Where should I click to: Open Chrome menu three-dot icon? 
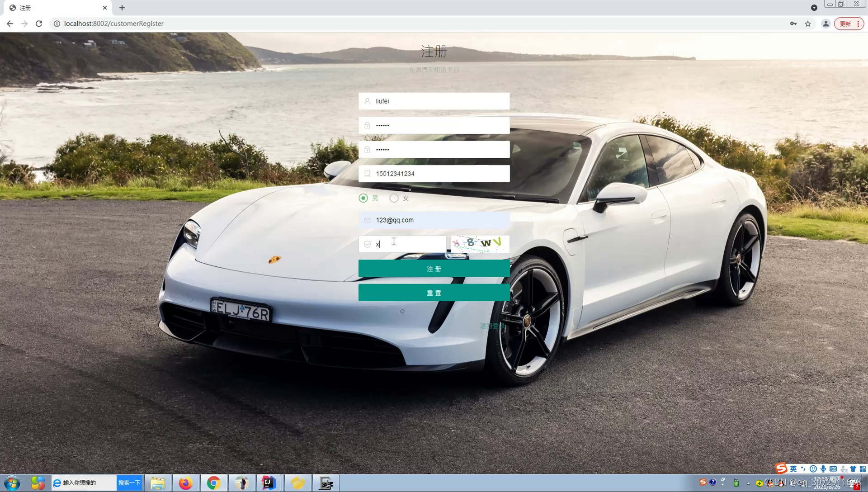[858, 24]
